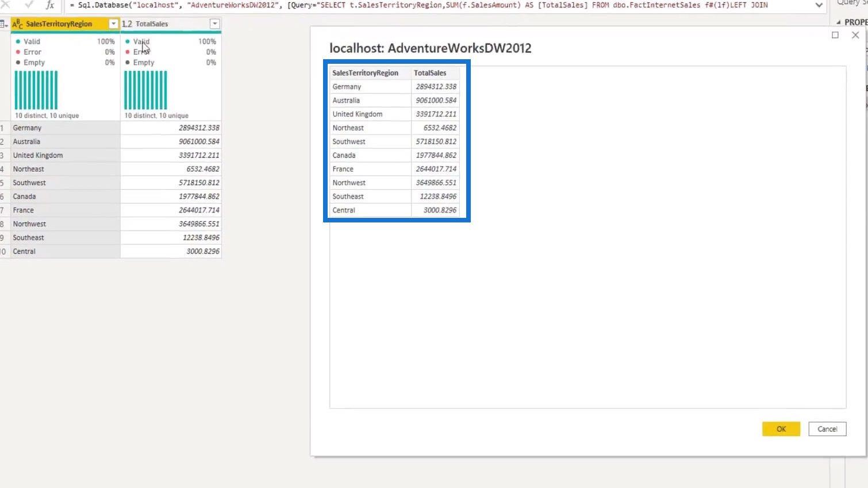Select the Canada cell in the grid
Image resolution: width=868 pixels, height=488 pixels.
tap(65, 197)
